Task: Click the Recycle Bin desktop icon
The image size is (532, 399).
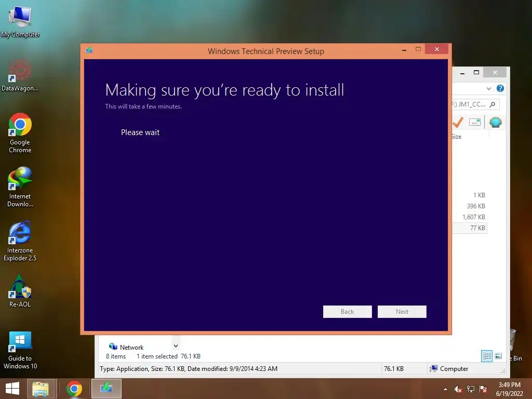Action: [x=515, y=344]
